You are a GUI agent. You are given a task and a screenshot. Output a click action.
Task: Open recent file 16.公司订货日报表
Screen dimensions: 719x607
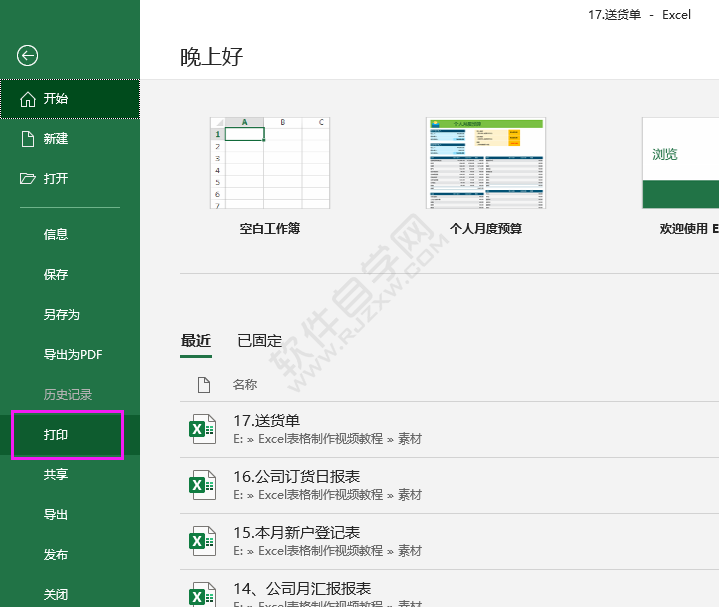coord(449,486)
